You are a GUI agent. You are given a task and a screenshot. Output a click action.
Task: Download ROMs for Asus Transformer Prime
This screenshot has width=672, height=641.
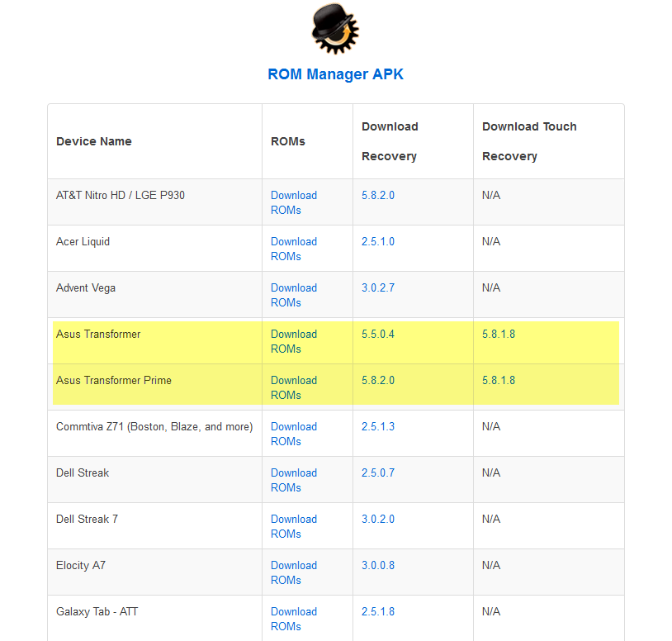click(x=294, y=387)
